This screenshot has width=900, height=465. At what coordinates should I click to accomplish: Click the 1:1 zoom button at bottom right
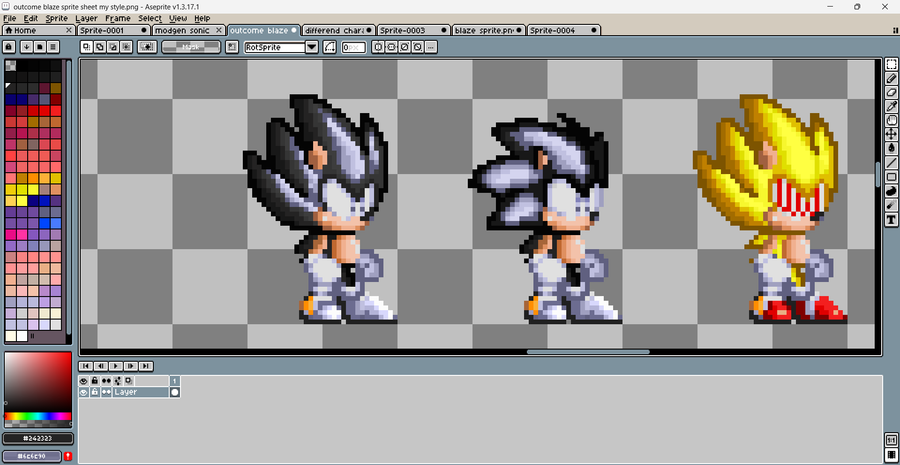coord(891,441)
